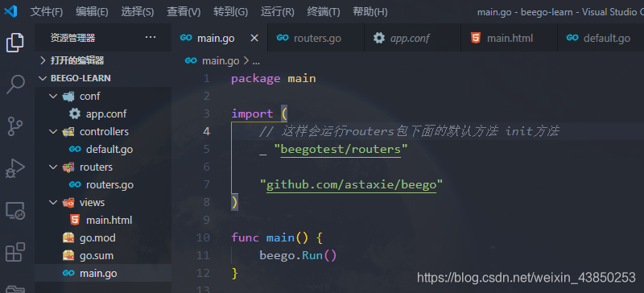Click line number 10 in the gutter
This screenshot has height=293, width=644.
204,237
